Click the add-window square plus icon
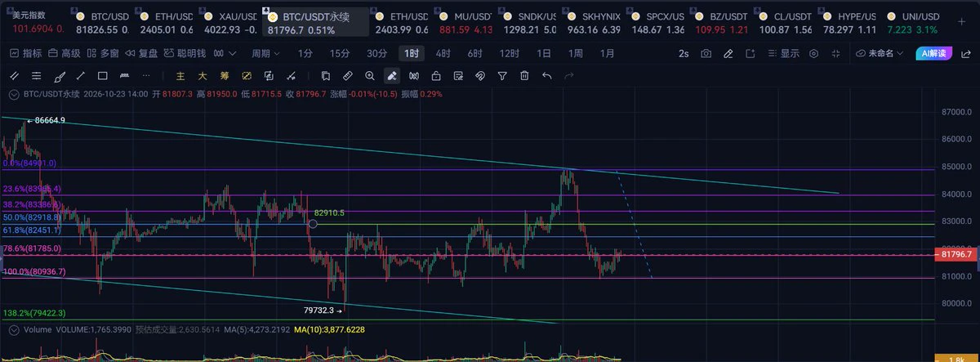The height and width of the screenshot is (362, 980). point(749,53)
